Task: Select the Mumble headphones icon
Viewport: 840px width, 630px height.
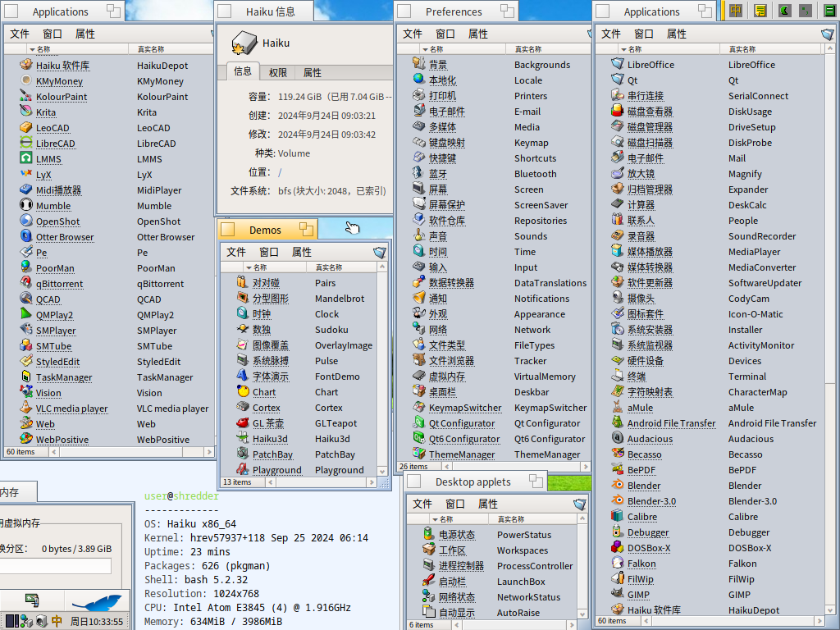Action: pos(25,204)
